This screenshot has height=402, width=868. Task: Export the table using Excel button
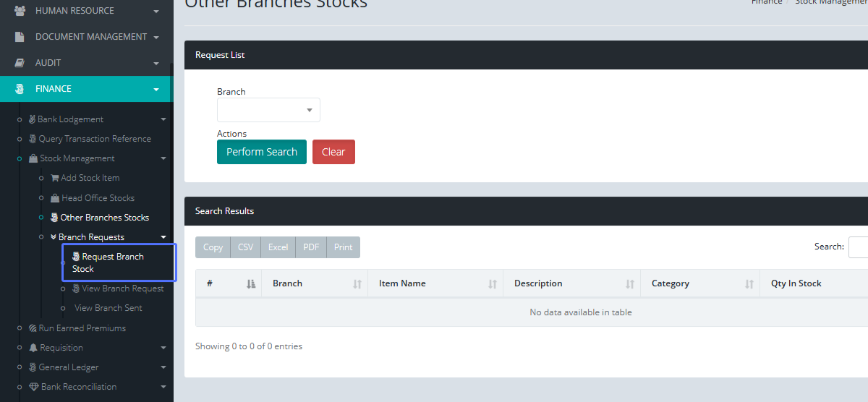click(278, 247)
